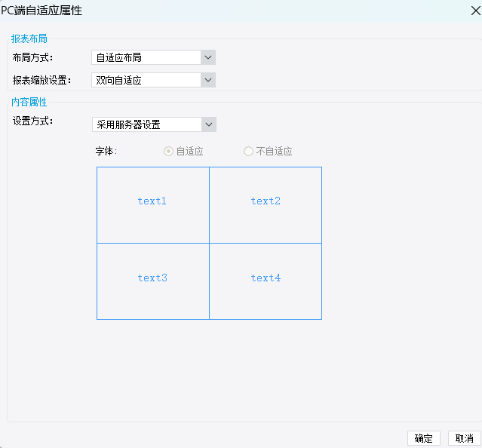The height and width of the screenshot is (448, 482).
Task: Click the text4 preview cell
Action: [266, 281]
